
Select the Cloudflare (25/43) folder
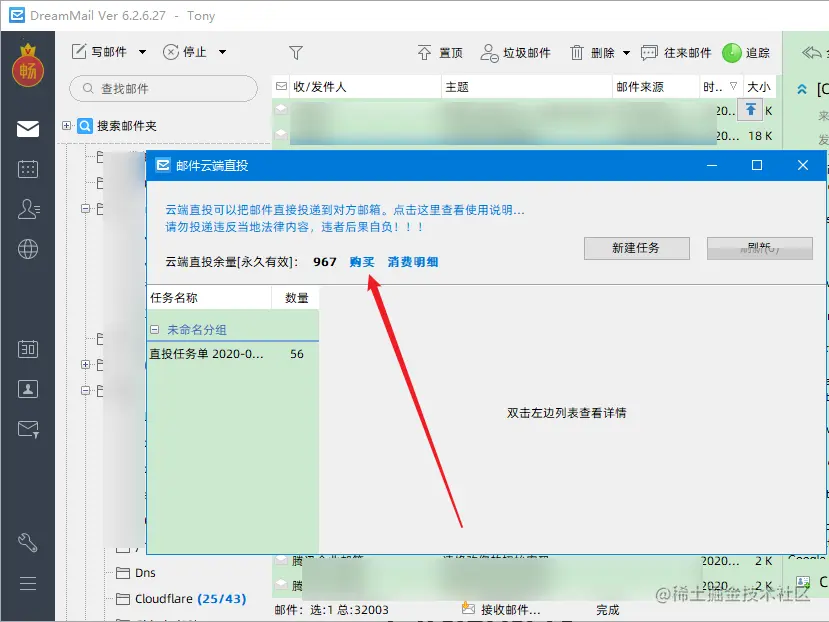[181, 599]
